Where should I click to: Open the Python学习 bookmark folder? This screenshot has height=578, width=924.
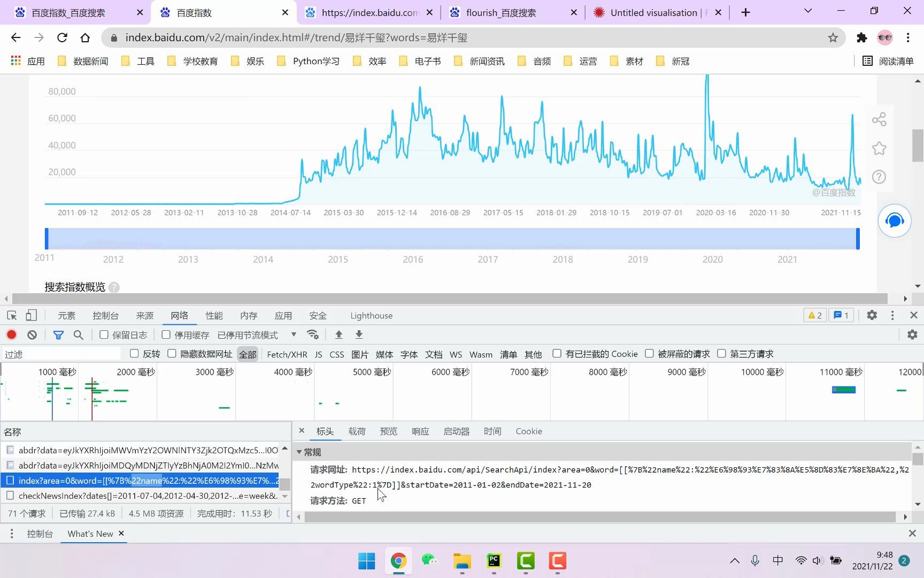point(309,61)
